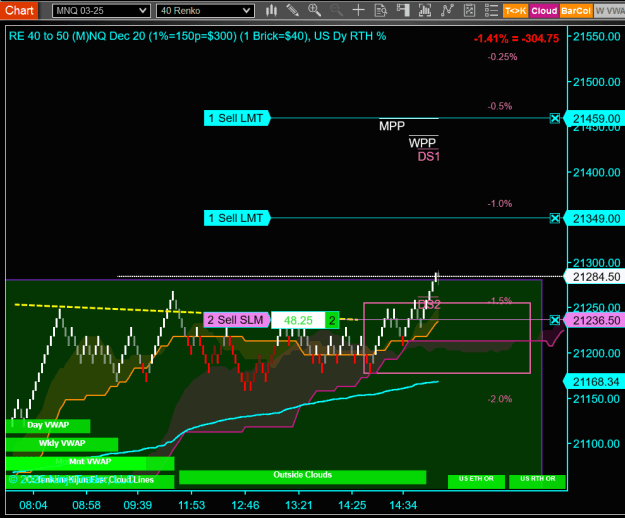Screen dimensions: 625x518
Task: Click the -2.0% level label
Action: tap(500, 399)
